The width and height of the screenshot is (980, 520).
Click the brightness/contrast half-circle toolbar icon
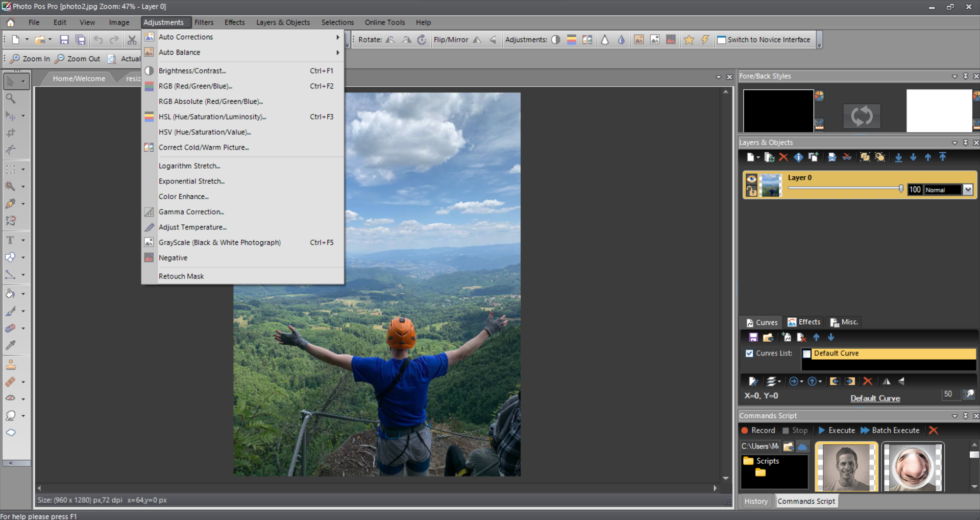[556, 40]
